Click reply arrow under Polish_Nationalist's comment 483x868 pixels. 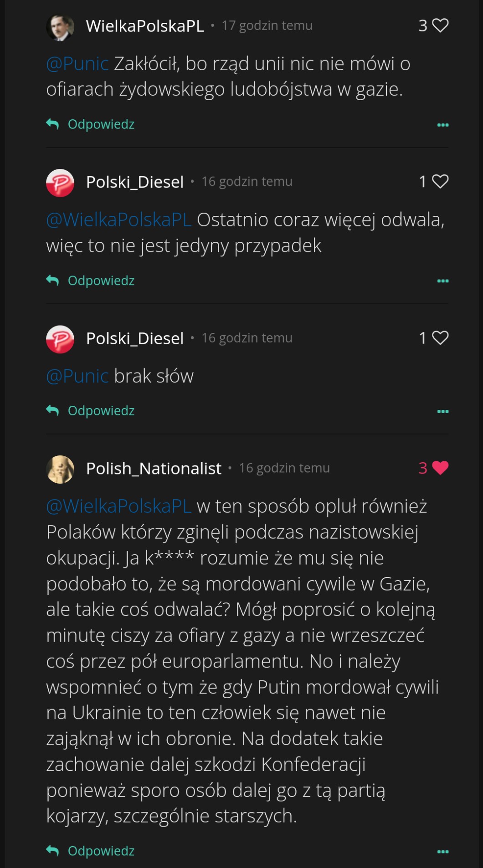point(53,851)
